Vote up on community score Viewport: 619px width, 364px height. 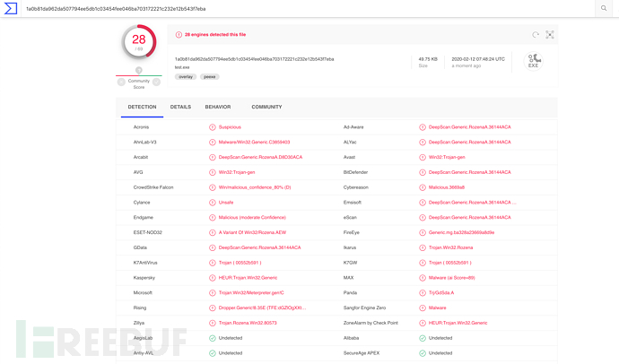click(157, 82)
